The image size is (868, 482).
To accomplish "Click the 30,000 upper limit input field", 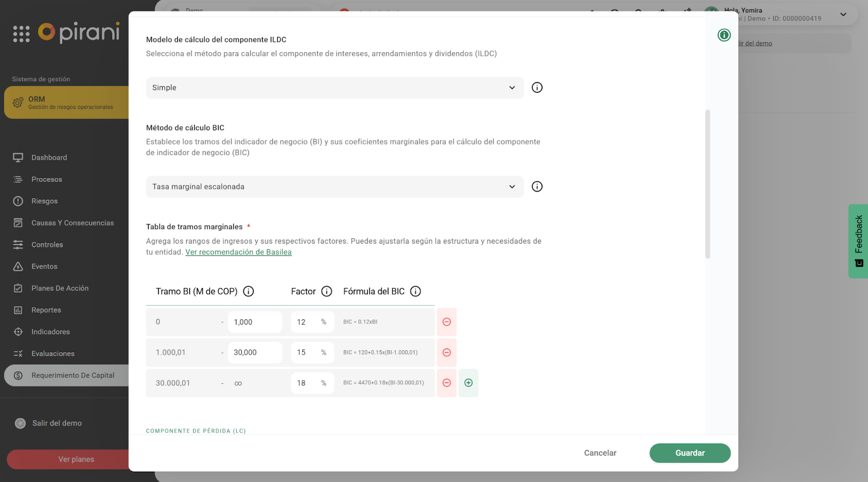I will pyautogui.click(x=254, y=353).
